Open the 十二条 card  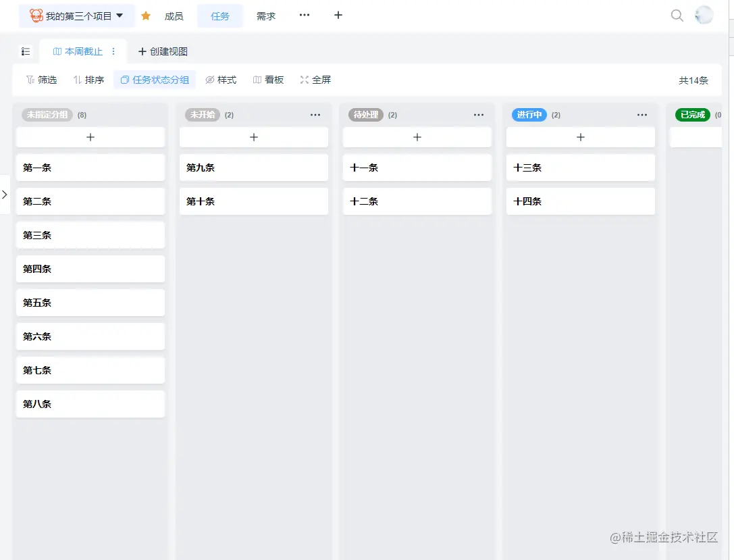[x=417, y=201]
